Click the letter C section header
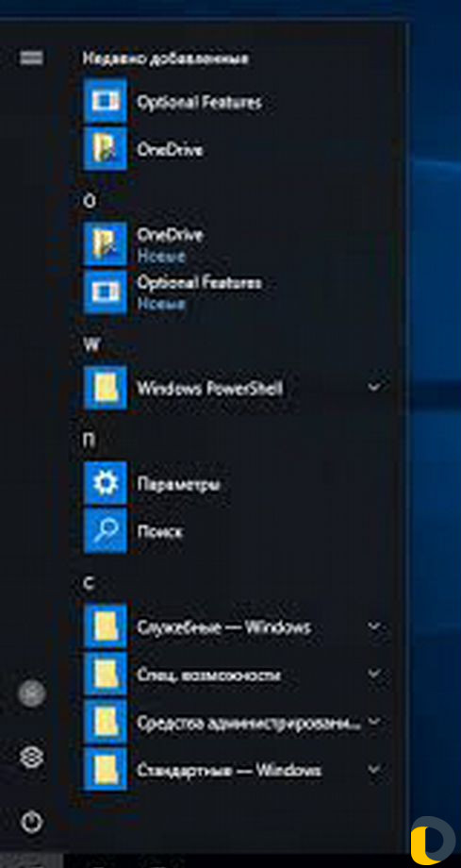Screen dimensions: 461x868 click(89, 582)
